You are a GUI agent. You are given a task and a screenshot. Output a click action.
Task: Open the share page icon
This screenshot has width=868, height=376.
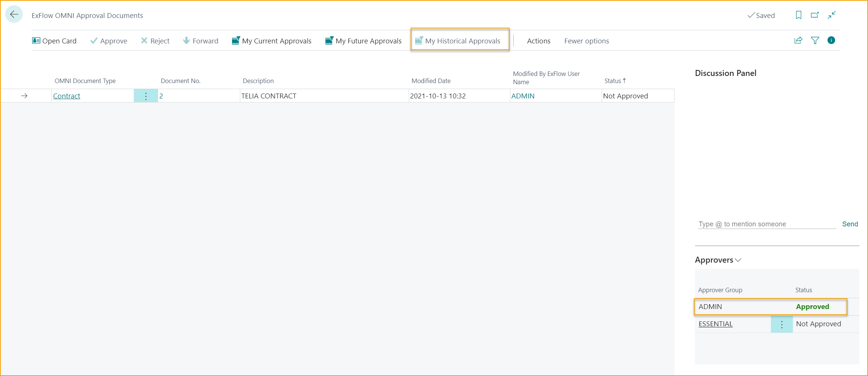click(x=798, y=40)
